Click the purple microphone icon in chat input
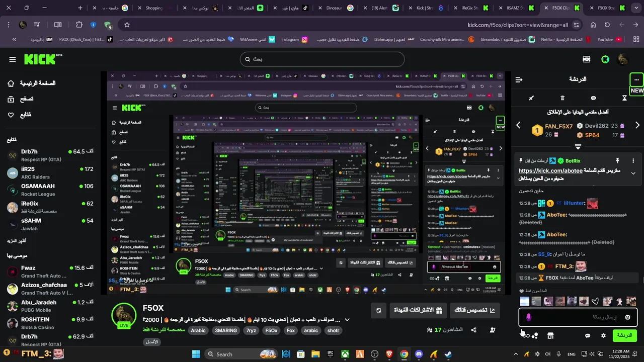 pyautogui.click(x=528, y=317)
